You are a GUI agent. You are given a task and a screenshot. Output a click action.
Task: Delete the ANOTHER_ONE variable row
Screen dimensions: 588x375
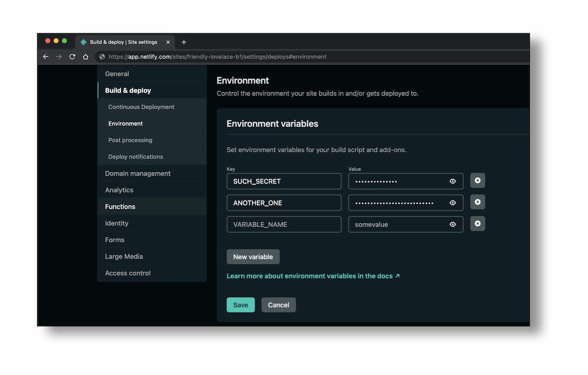tap(477, 202)
